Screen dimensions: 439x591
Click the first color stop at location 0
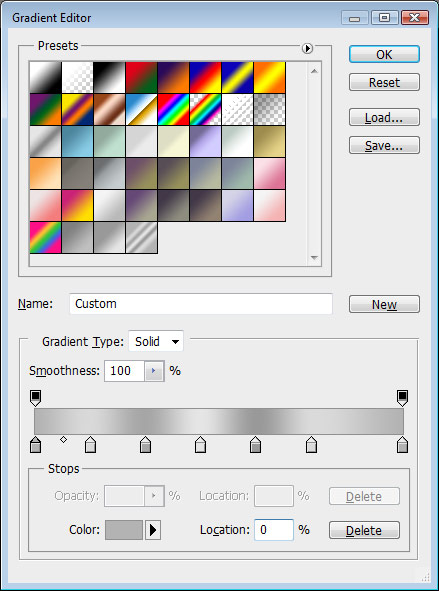click(x=35, y=444)
